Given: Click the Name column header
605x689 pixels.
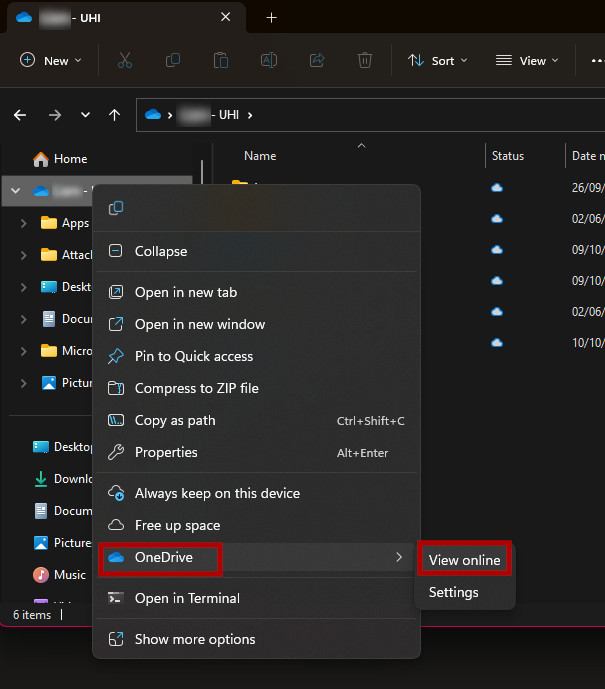Looking at the screenshot, I should (260, 156).
